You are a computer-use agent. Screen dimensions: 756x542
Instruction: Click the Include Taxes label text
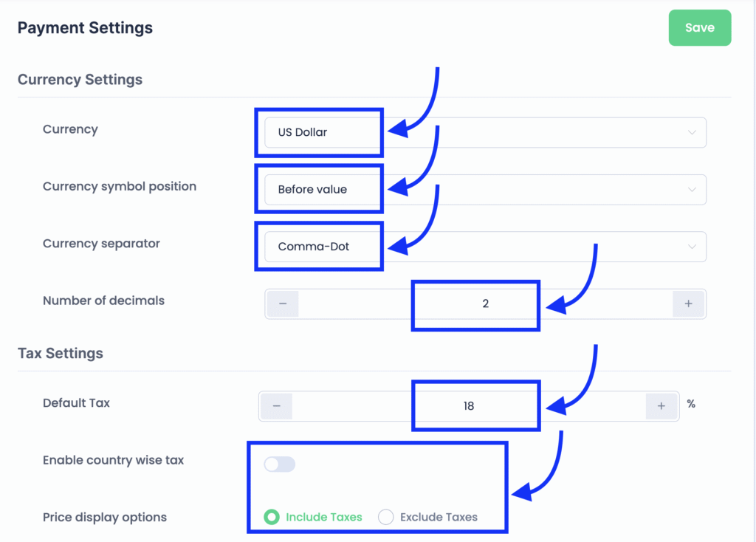tap(324, 518)
